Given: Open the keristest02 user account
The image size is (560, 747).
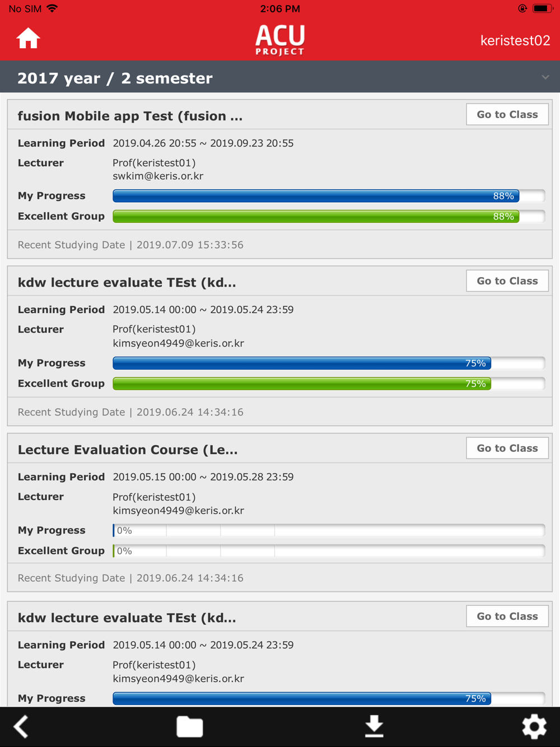Looking at the screenshot, I should [515, 40].
